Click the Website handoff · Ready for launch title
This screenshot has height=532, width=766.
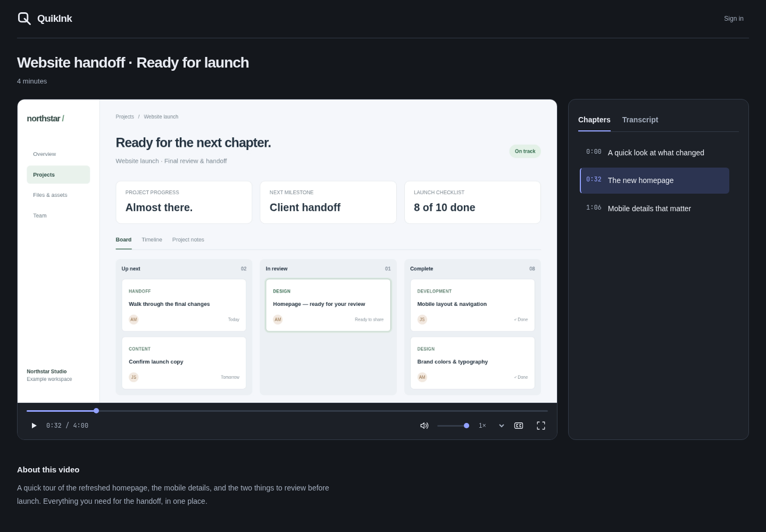[133, 63]
